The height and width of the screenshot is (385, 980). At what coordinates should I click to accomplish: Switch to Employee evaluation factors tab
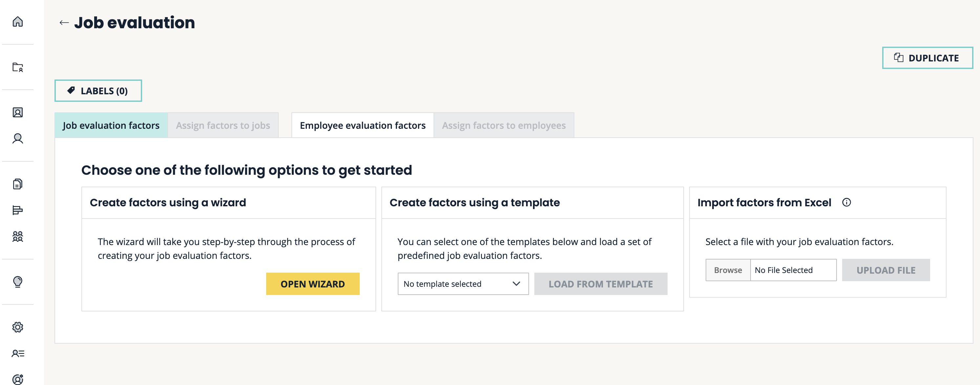(x=362, y=125)
